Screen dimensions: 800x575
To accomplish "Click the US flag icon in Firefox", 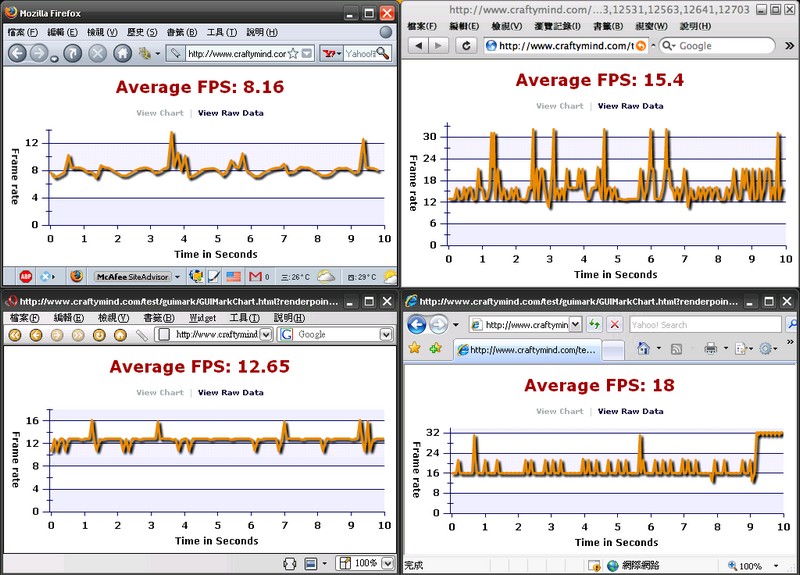I will point(233,277).
